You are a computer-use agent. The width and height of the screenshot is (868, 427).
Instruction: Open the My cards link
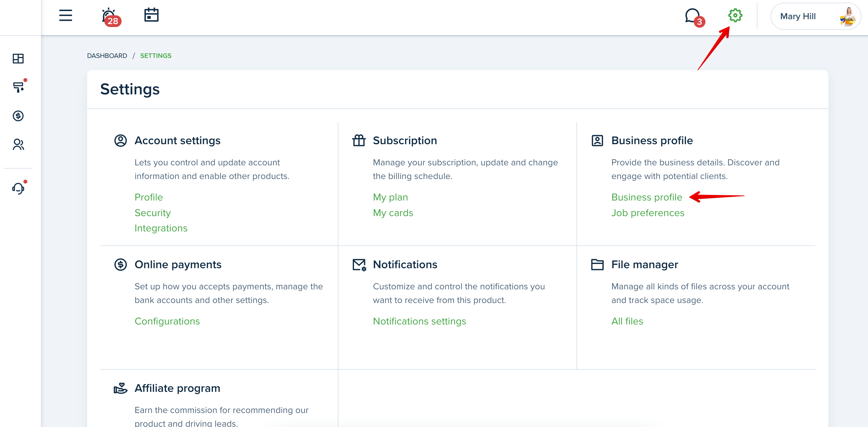point(393,213)
